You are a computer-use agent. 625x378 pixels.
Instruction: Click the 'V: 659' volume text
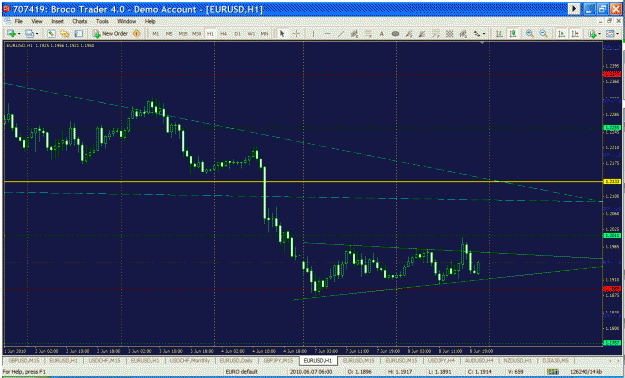(515, 372)
